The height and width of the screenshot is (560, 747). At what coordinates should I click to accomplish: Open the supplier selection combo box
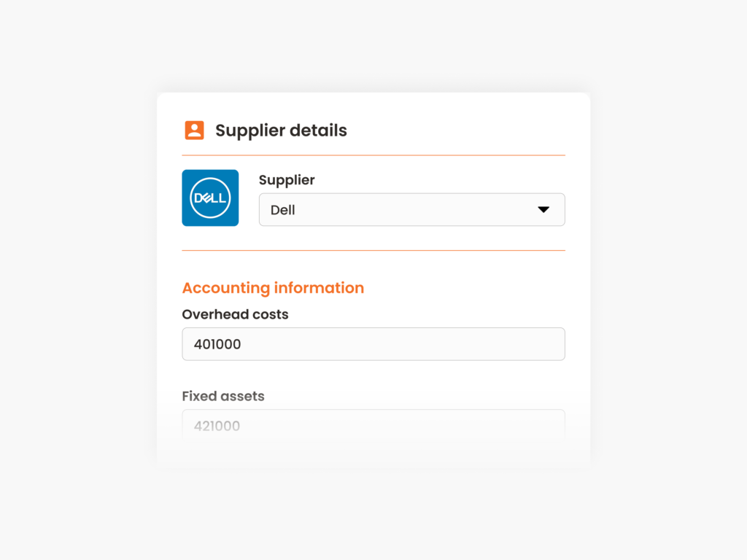(x=412, y=209)
